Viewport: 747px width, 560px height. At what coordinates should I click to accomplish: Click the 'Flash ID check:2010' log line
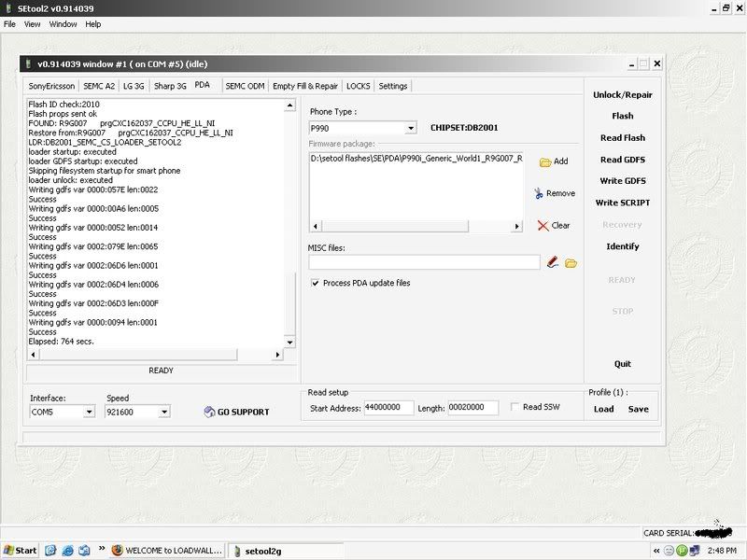click(x=63, y=105)
